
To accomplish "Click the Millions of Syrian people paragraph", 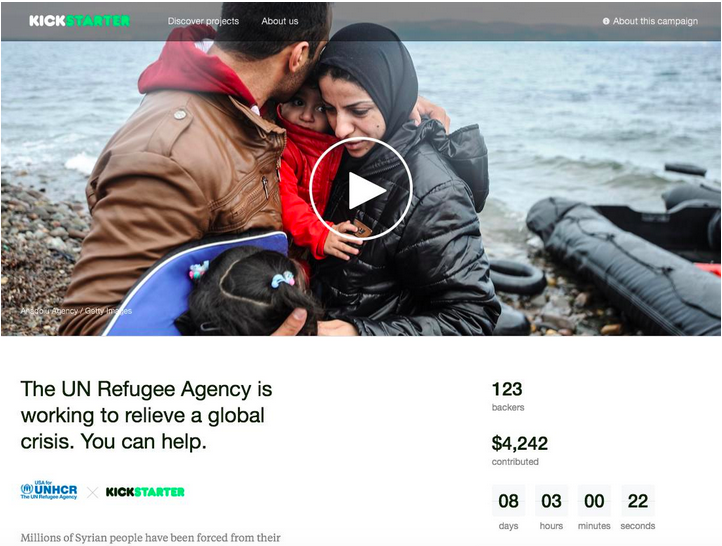I will (150, 538).
